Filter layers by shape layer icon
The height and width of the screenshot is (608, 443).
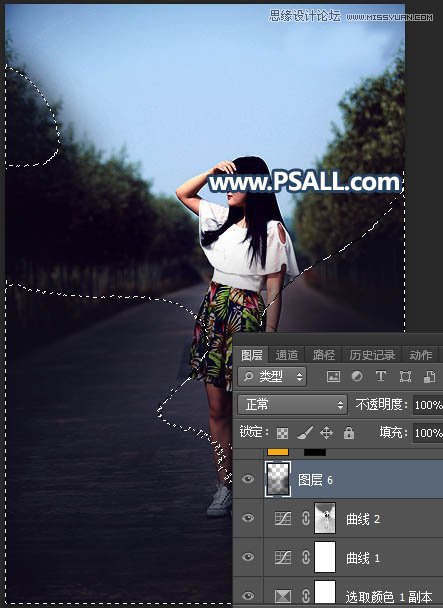click(405, 377)
